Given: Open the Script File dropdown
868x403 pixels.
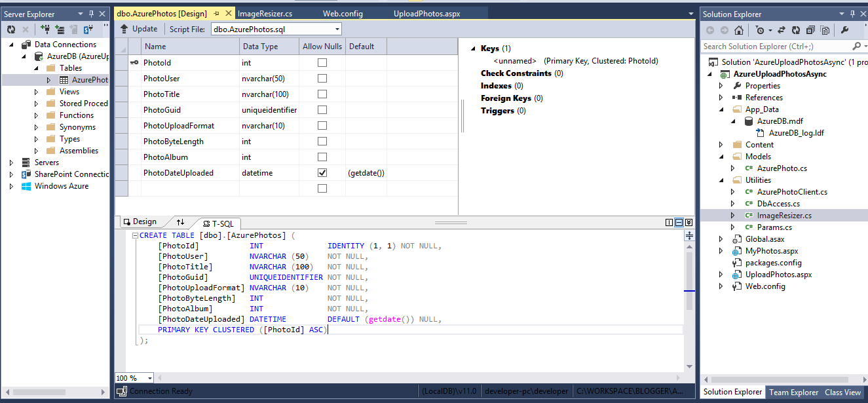Looking at the screenshot, I should 337,29.
